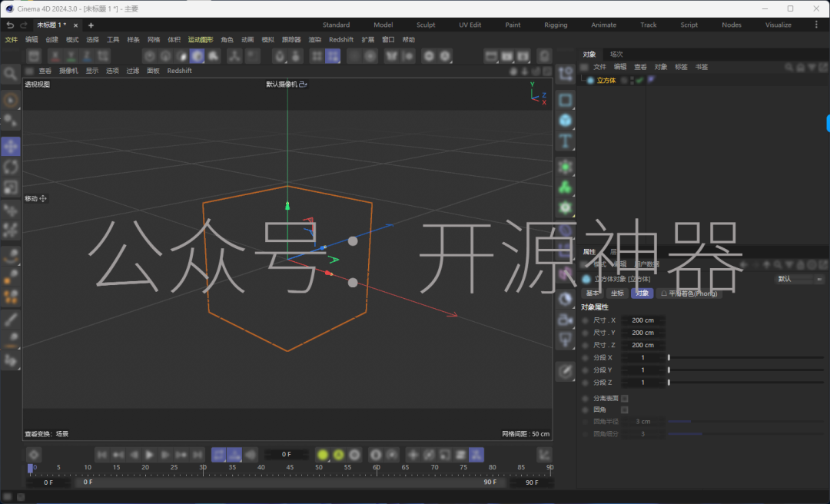The height and width of the screenshot is (504, 830).
Task: Click the Y-axis lock icon in the top toolbar
Action: click(x=71, y=56)
